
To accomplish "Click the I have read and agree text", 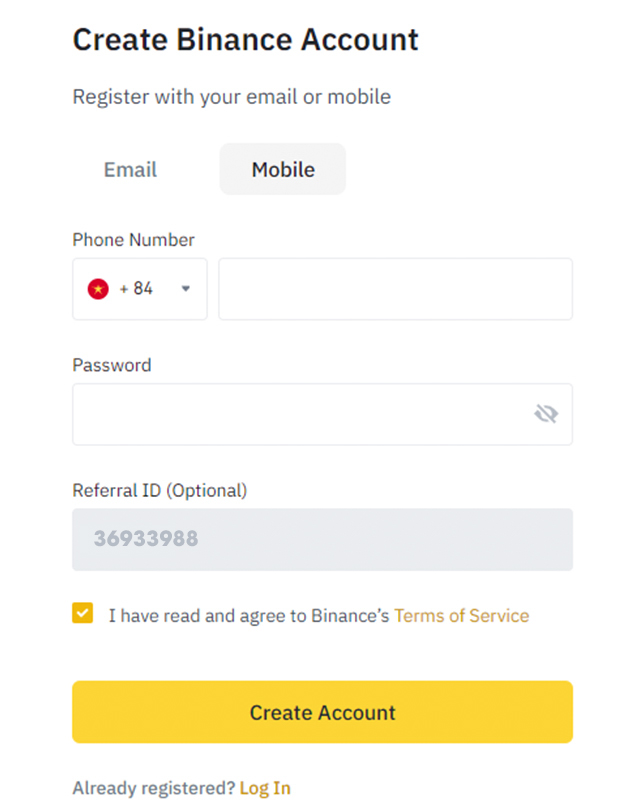I will tap(249, 616).
